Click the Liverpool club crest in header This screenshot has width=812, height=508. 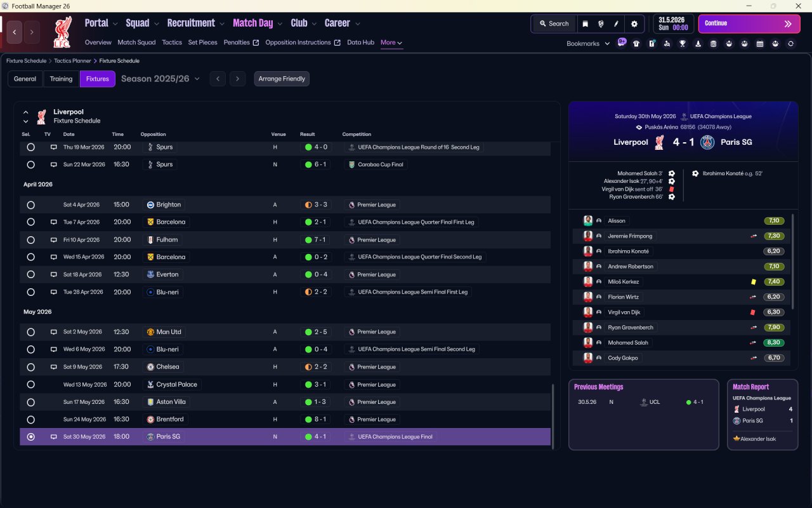point(62,32)
